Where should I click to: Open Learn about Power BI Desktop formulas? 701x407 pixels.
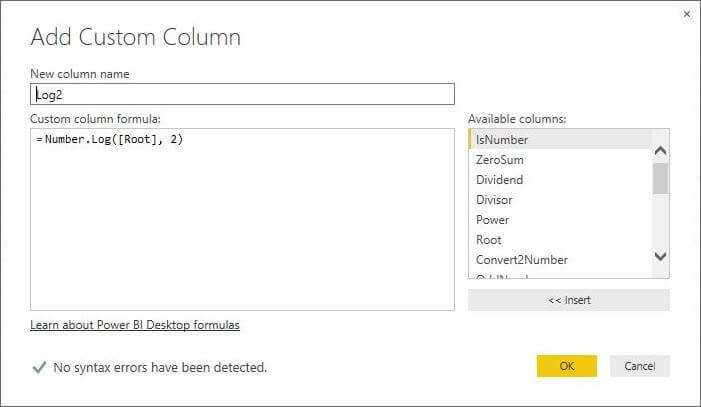click(135, 325)
